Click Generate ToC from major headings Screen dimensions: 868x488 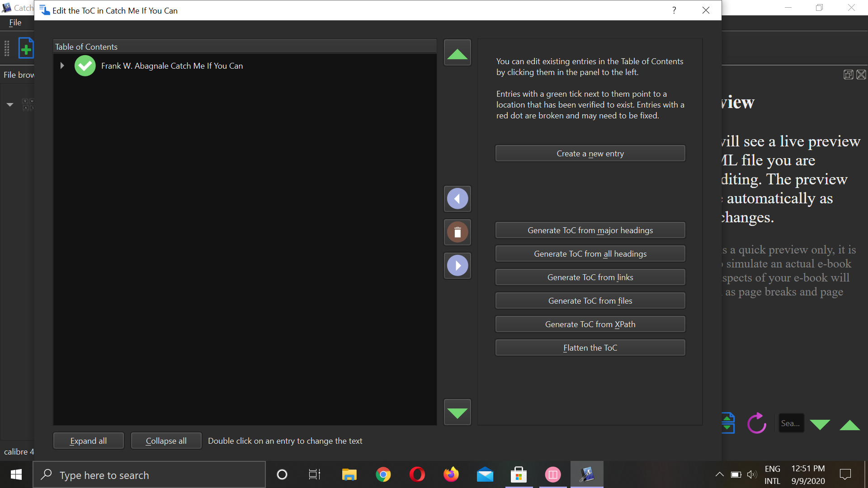(590, 230)
